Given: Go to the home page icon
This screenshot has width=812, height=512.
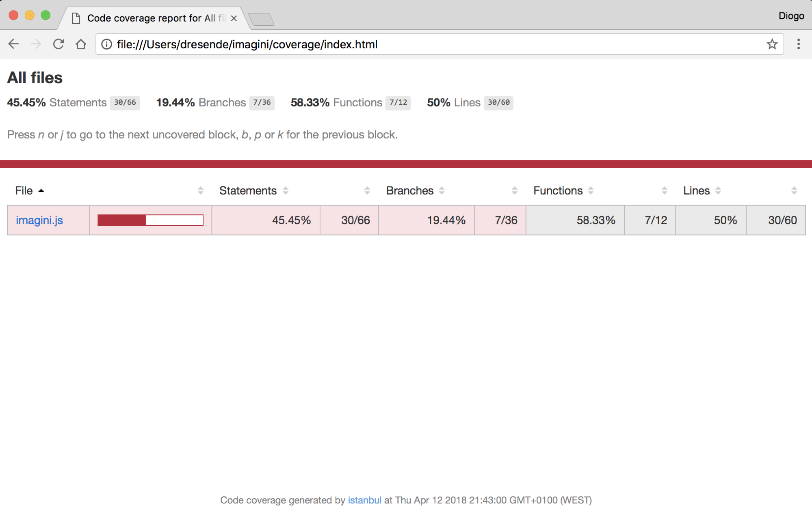Looking at the screenshot, I should 81,44.
